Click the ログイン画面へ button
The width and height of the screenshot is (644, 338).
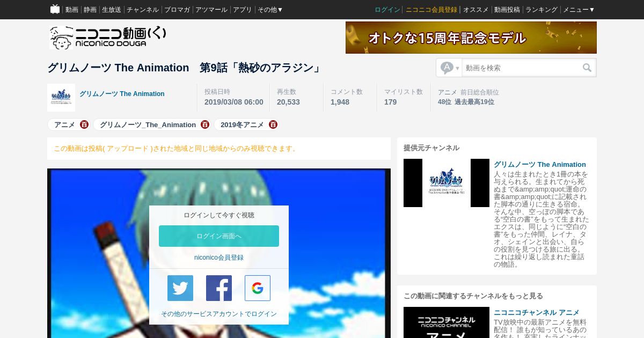tap(219, 236)
